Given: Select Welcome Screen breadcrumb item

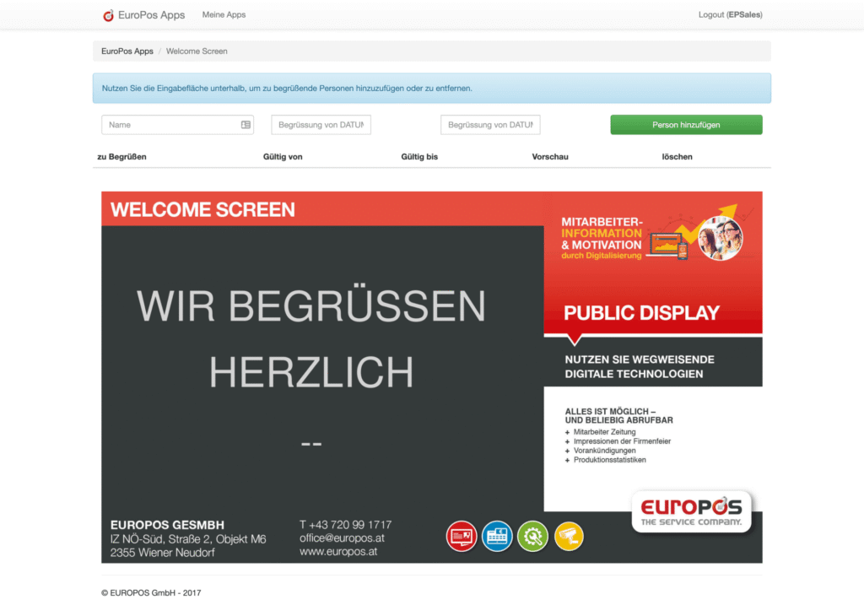Looking at the screenshot, I should click(197, 51).
